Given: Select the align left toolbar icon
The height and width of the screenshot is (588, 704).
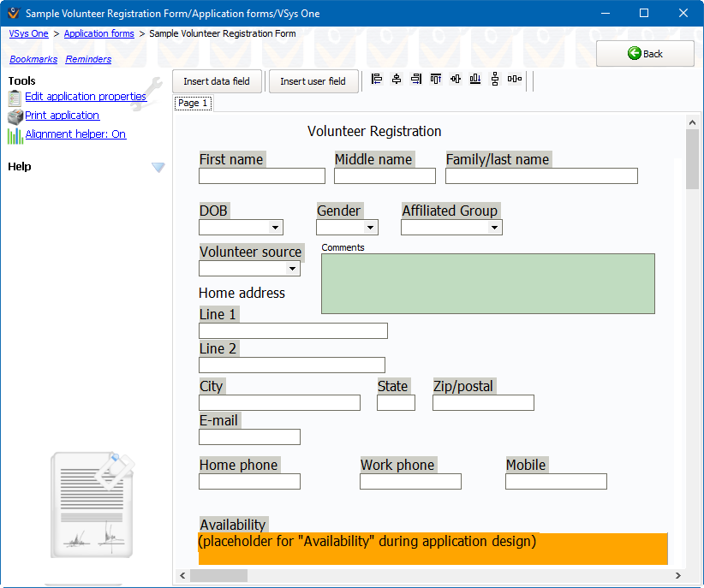Looking at the screenshot, I should (377, 79).
